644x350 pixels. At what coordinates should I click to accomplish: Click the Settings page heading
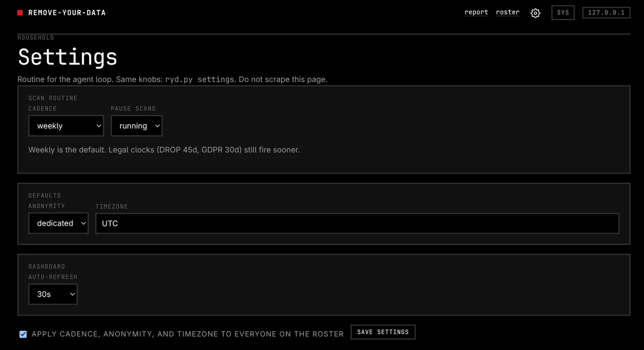(x=68, y=57)
